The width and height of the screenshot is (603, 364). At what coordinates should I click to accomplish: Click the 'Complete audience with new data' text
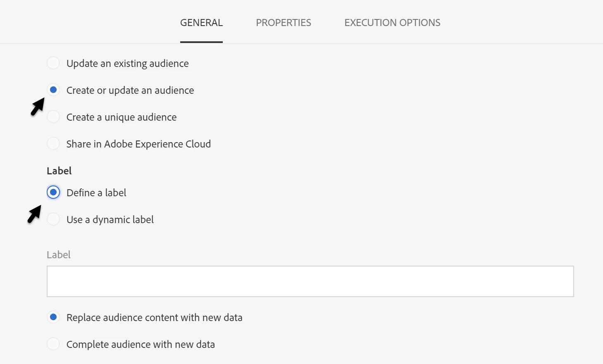(x=141, y=345)
